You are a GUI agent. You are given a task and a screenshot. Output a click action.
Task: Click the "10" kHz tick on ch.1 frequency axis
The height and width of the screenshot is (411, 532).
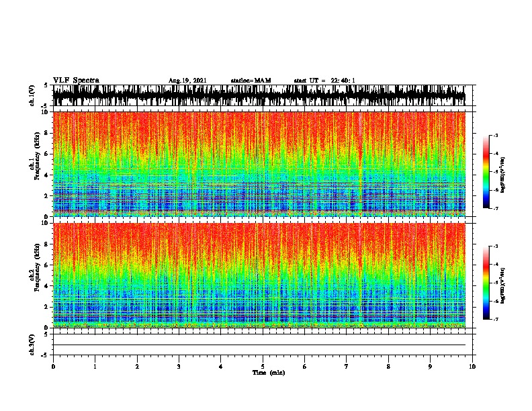pyautogui.click(x=46, y=112)
